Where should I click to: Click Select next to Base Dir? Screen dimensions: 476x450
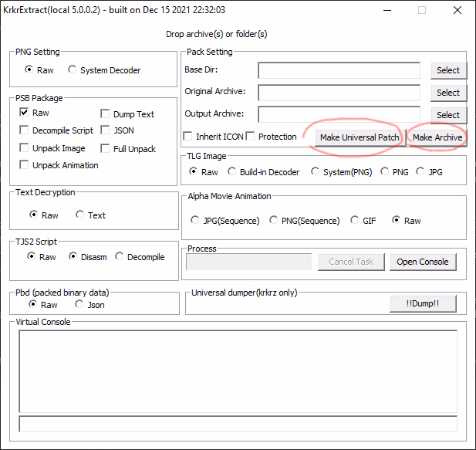447,70
